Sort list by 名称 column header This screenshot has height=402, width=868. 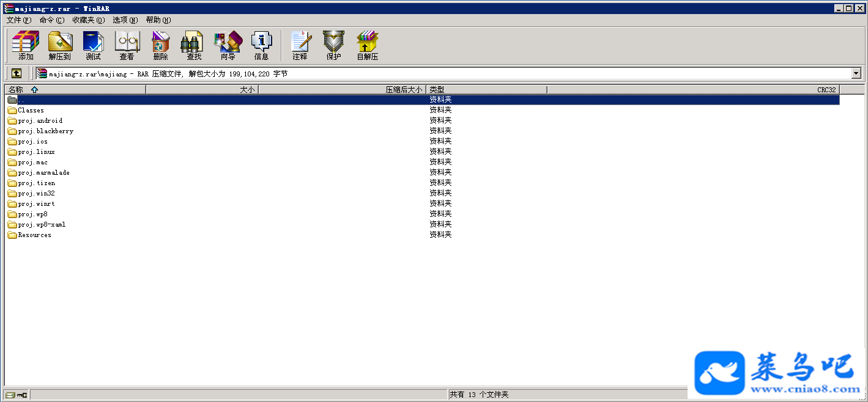tap(75, 89)
